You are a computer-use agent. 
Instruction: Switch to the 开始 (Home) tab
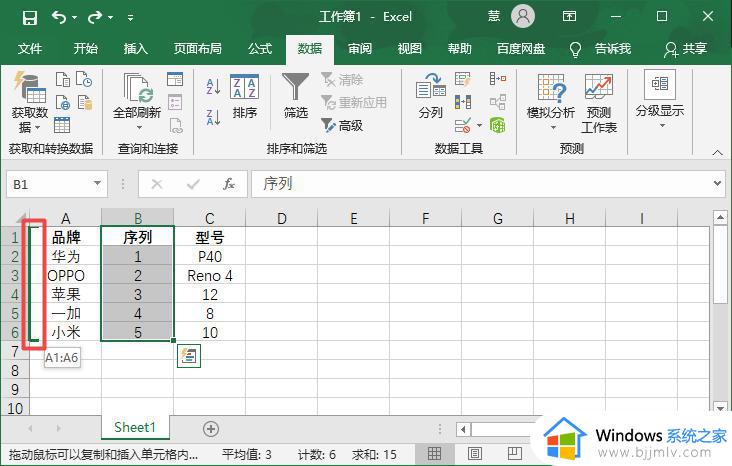86,49
